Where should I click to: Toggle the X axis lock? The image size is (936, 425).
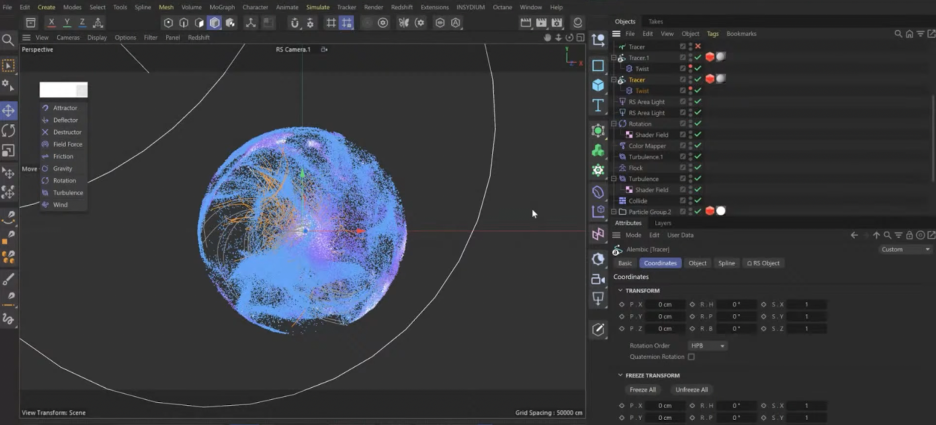click(x=51, y=23)
